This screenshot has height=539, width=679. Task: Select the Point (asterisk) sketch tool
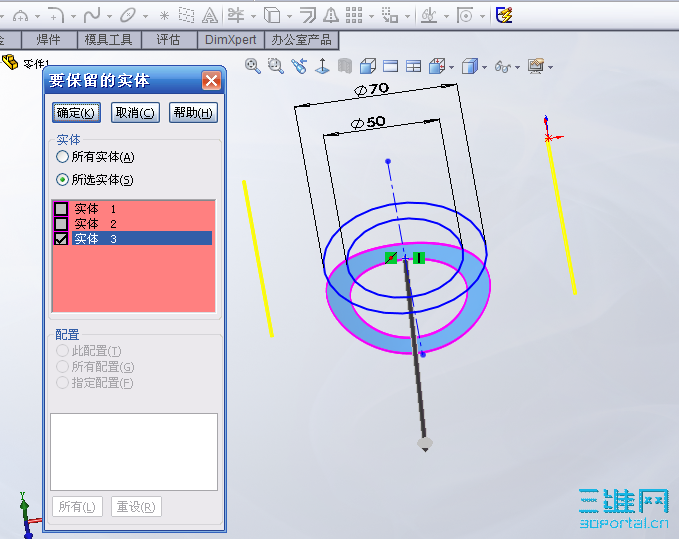tap(164, 16)
